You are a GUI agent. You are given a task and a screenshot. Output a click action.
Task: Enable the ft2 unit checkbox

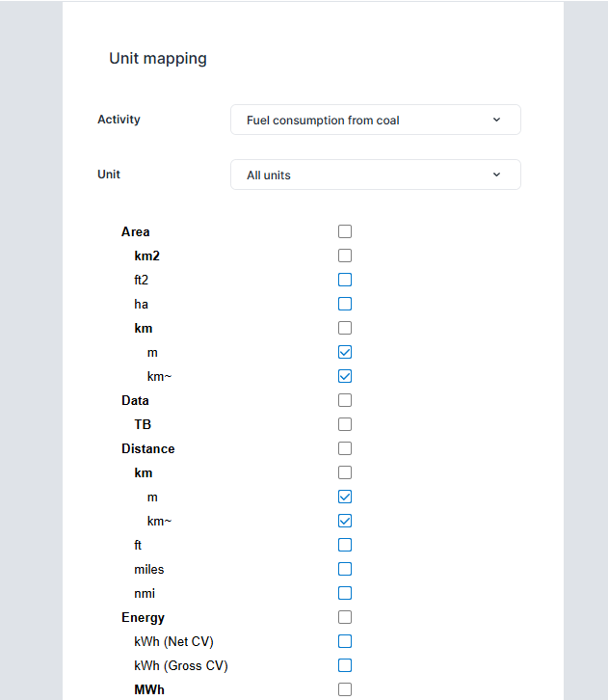click(x=345, y=280)
